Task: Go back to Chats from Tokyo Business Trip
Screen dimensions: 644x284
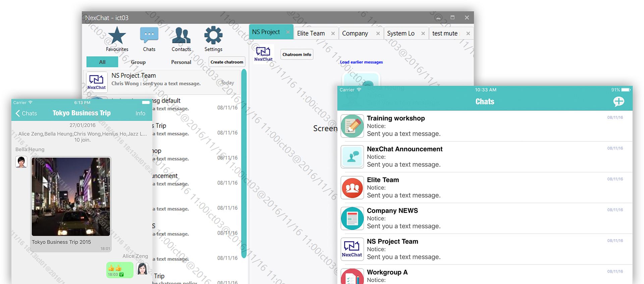Action: pos(26,113)
